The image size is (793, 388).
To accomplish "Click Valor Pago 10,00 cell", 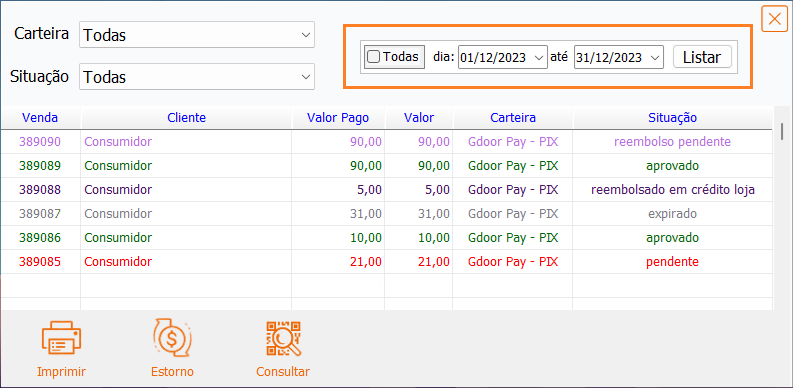I will pyautogui.click(x=338, y=238).
